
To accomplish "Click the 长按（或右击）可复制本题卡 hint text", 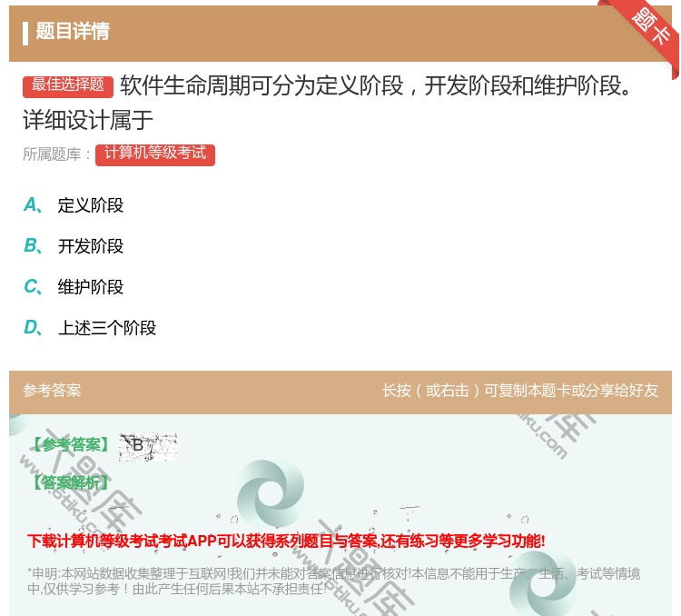I will click(520, 391).
